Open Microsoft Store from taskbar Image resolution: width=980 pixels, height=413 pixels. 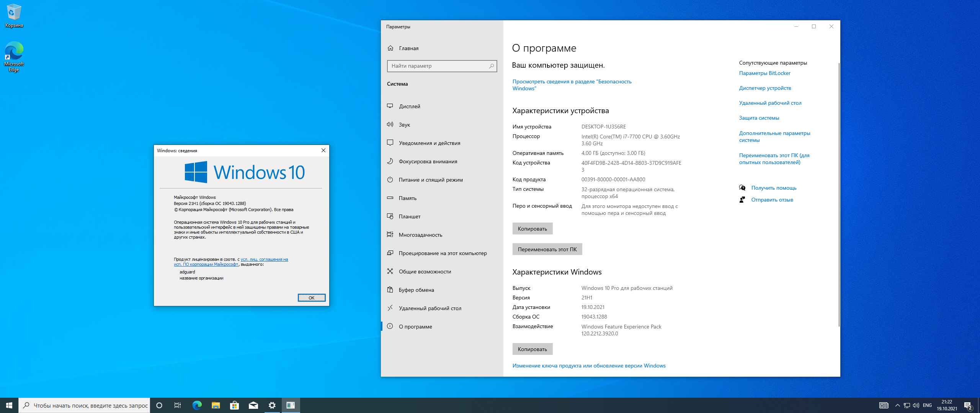tap(234, 405)
